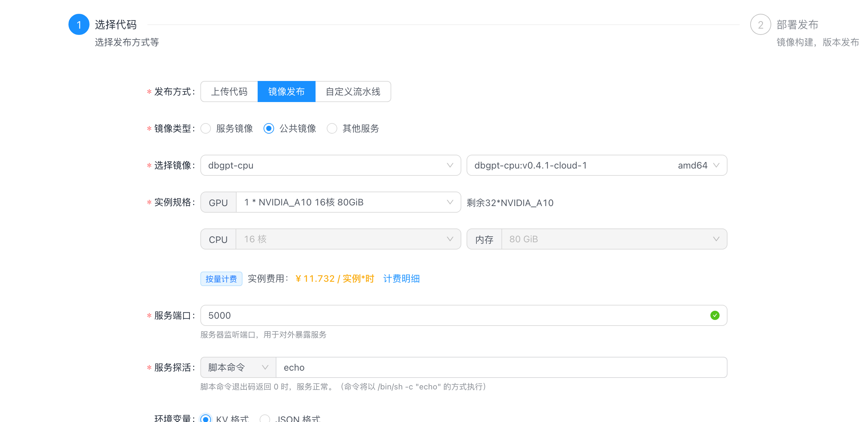This screenshot has width=868, height=422.
Task: Open the GPU instance spec dropdown
Action: tap(348, 202)
